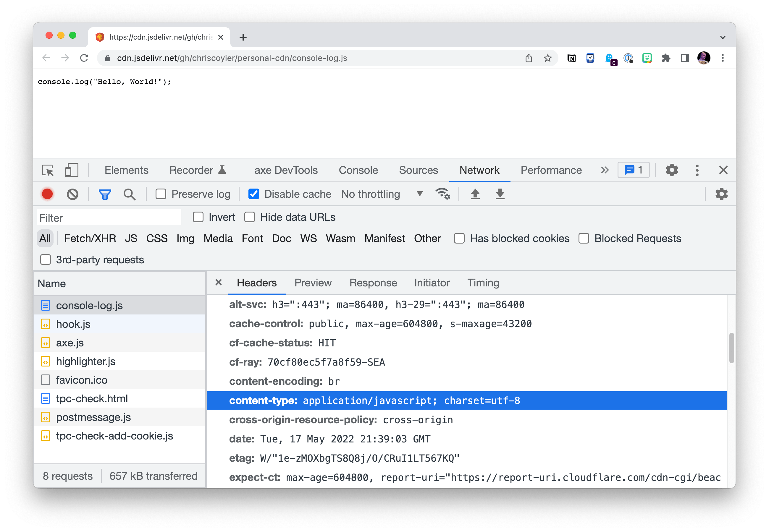Toggle the device toolbar icon
The height and width of the screenshot is (532, 769).
71,170
